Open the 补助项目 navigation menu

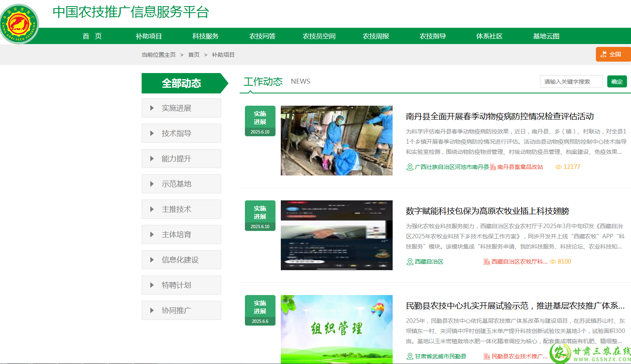tap(149, 36)
